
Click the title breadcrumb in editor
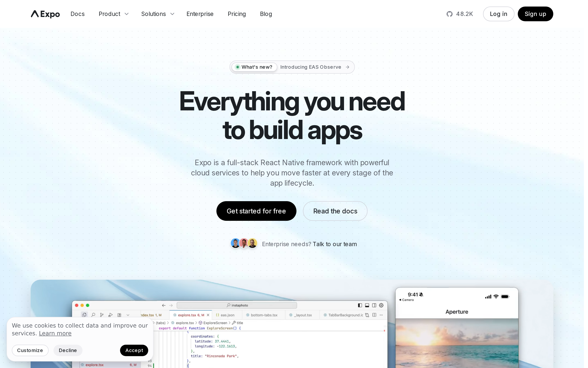coord(237,323)
